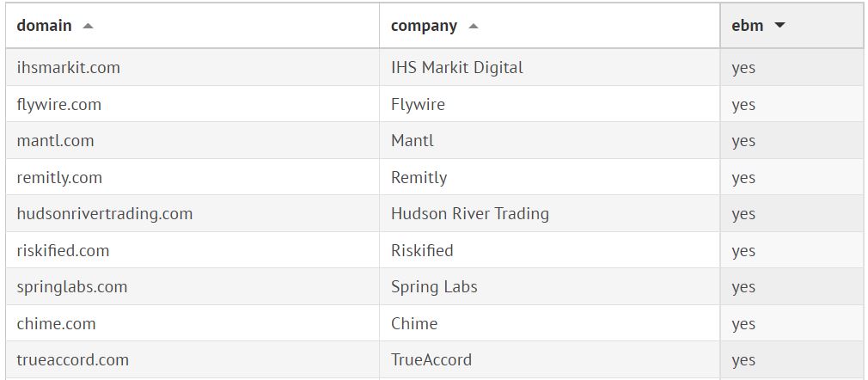The height and width of the screenshot is (380, 868).
Task: Click the chime.com domain cell
Action: coord(57,324)
